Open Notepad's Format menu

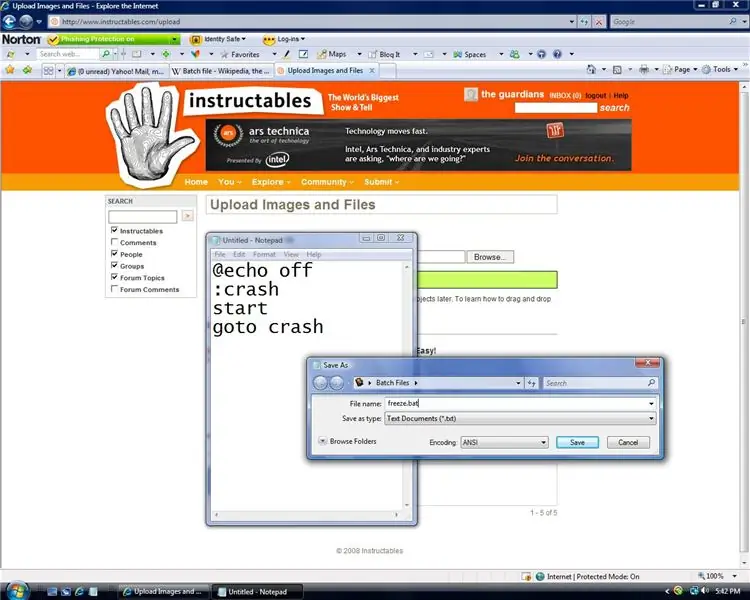[264, 255]
